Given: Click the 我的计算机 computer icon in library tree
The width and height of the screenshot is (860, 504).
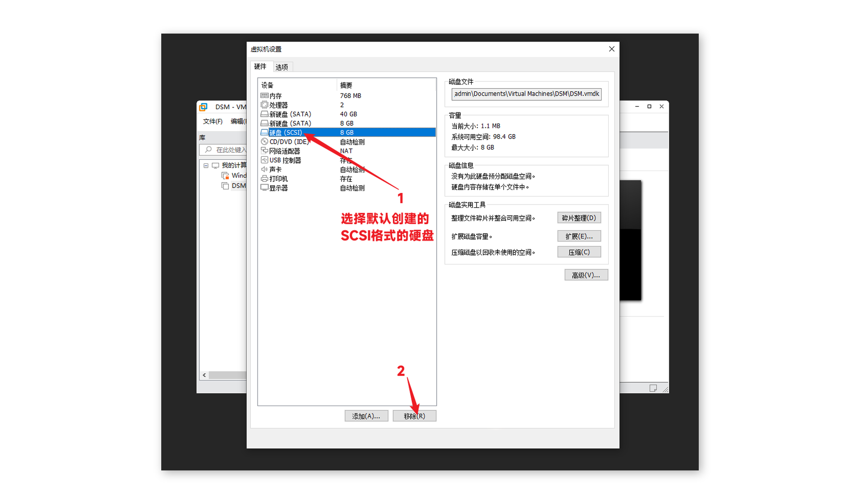Looking at the screenshot, I should [215, 166].
